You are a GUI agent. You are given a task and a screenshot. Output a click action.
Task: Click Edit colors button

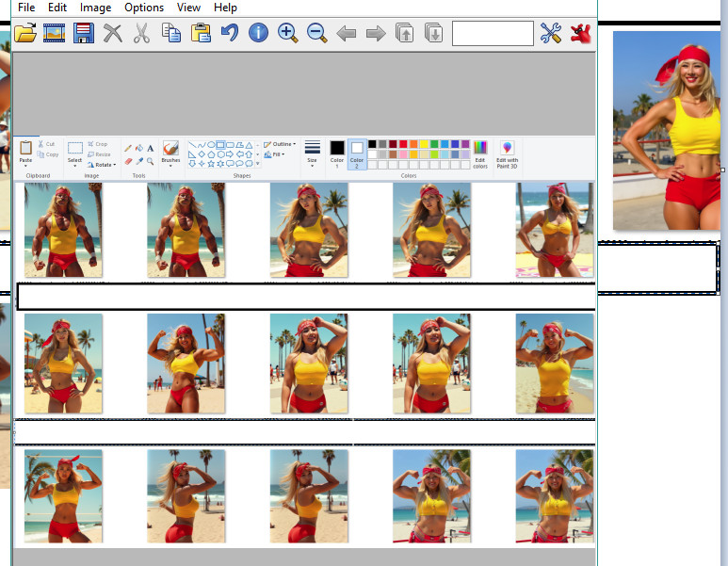pos(480,154)
